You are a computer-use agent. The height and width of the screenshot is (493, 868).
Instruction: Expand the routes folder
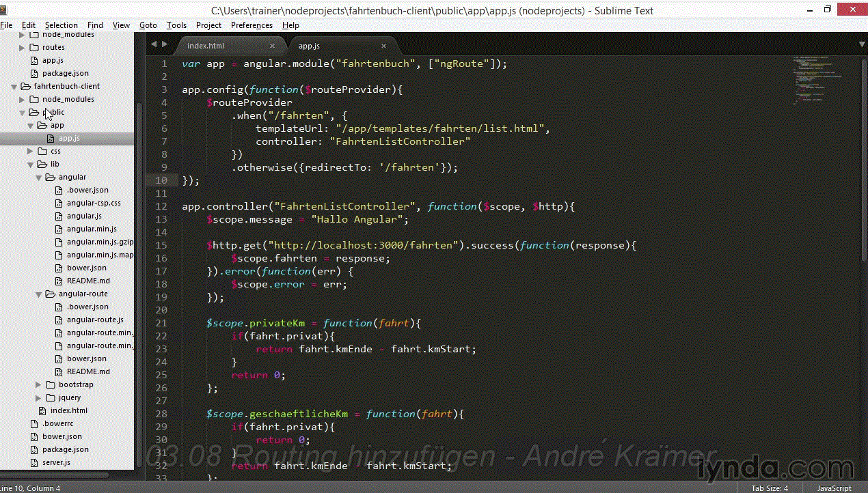(23, 47)
